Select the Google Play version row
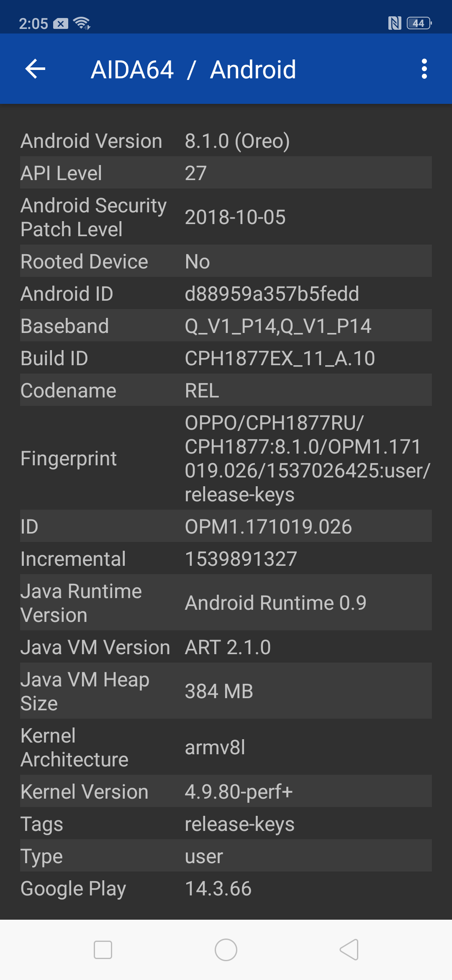 coord(226,888)
